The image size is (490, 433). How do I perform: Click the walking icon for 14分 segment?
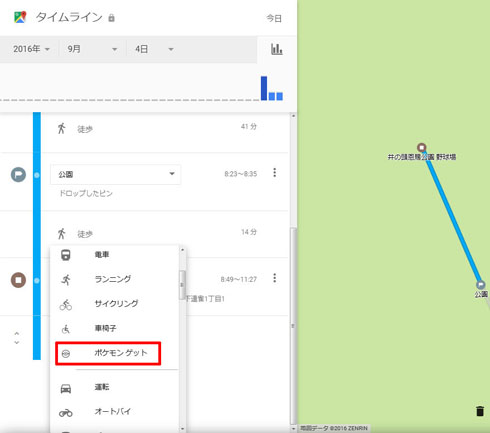[x=61, y=234]
